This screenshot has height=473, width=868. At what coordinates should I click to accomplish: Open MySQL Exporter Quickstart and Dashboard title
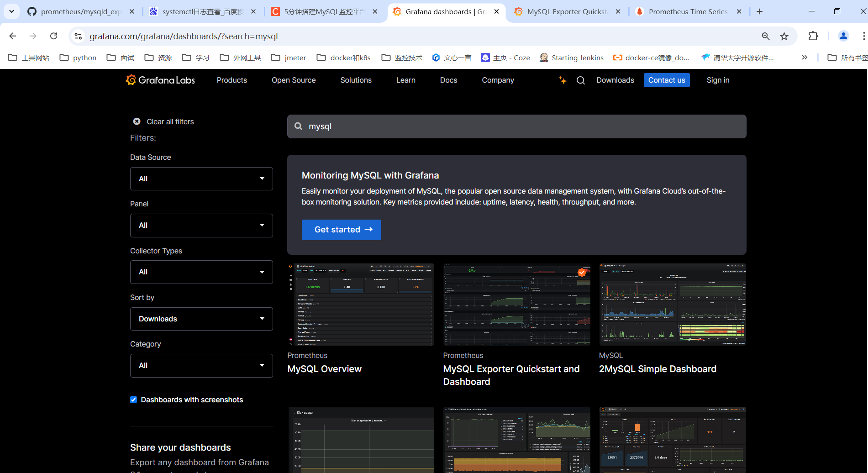click(x=511, y=375)
